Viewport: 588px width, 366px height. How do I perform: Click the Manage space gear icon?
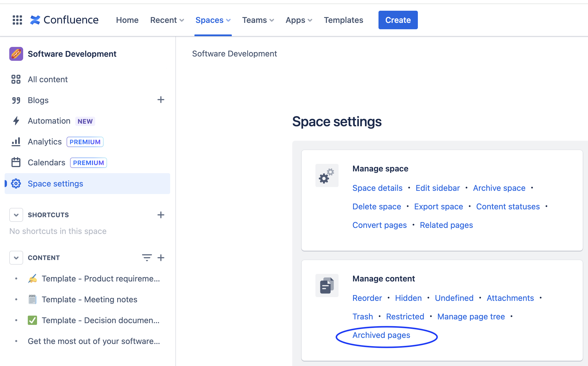coord(327,175)
